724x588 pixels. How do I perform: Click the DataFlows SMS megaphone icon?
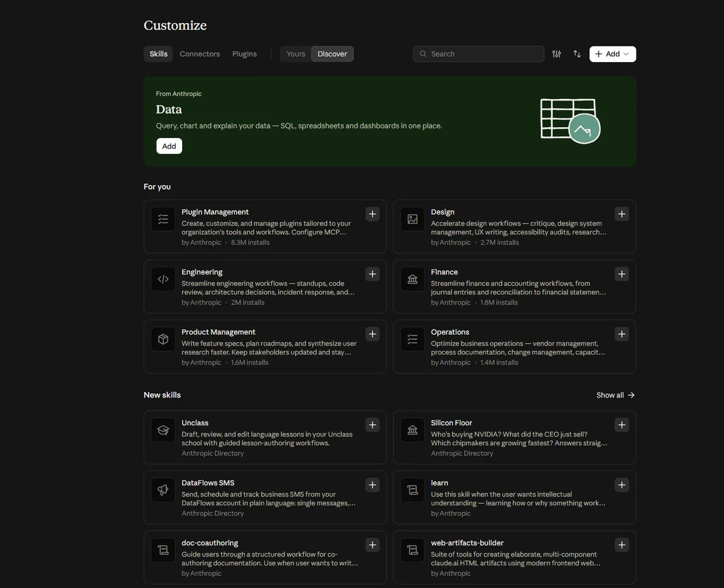pos(163,490)
